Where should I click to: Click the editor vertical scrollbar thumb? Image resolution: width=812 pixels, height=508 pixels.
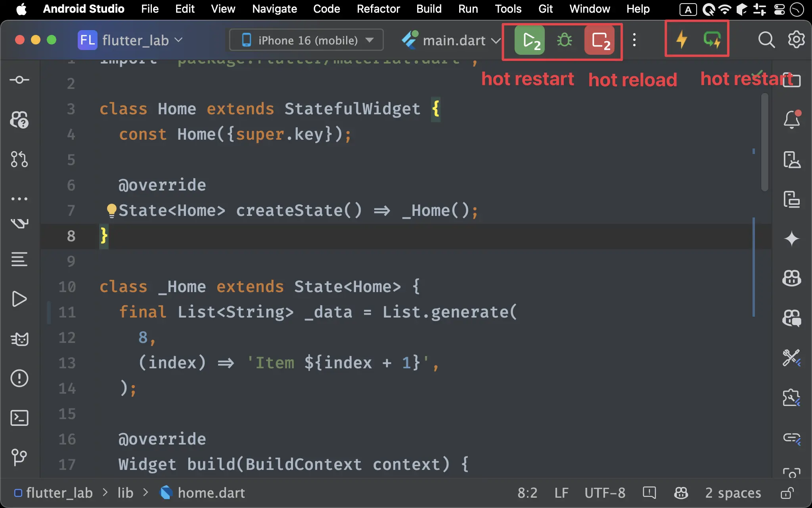[765, 141]
